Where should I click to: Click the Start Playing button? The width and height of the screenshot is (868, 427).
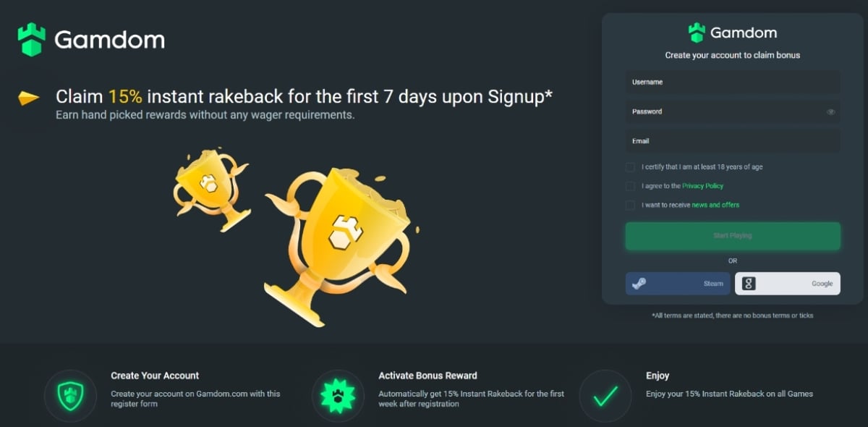[x=733, y=236]
